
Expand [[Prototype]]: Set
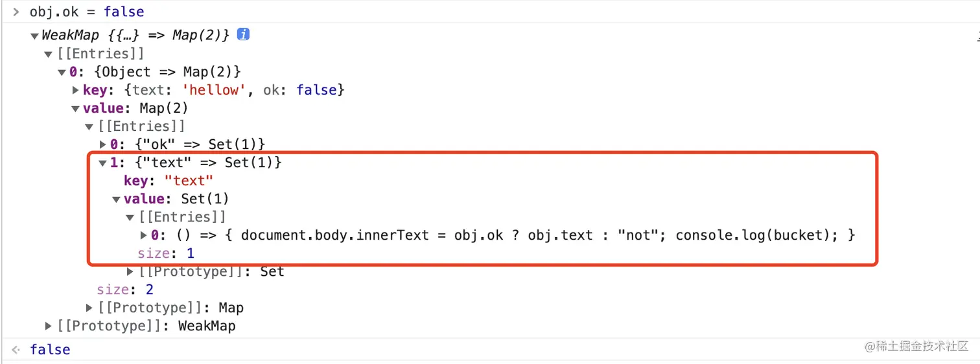130,271
